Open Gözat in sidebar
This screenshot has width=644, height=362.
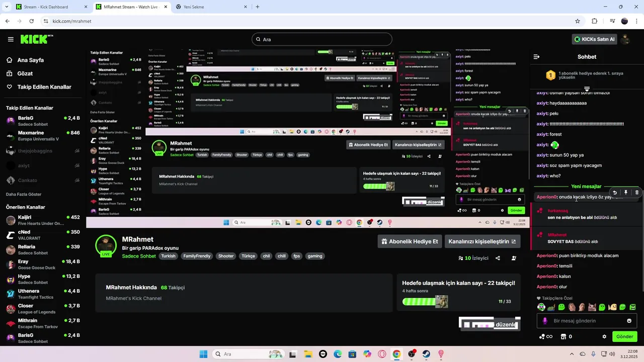click(20, 73)
